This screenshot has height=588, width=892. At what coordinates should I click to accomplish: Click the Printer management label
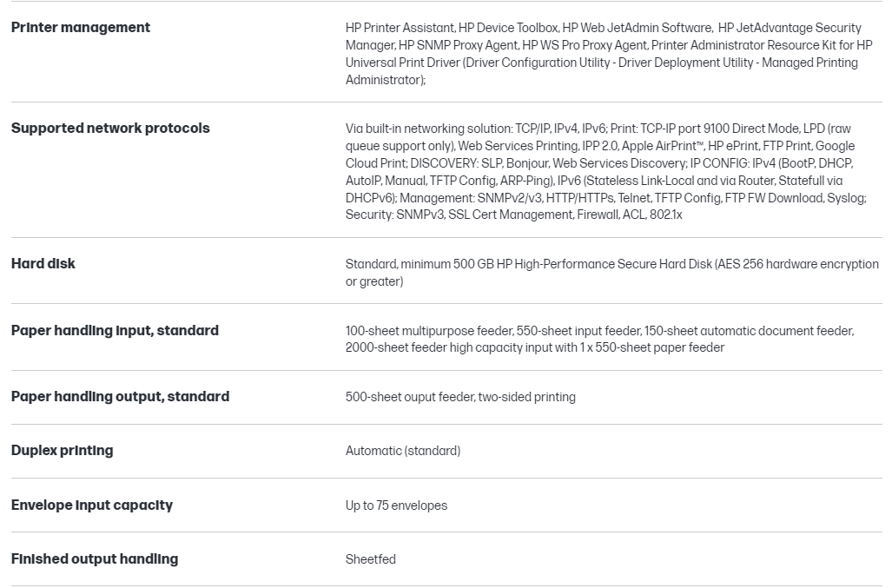(81, 28)
